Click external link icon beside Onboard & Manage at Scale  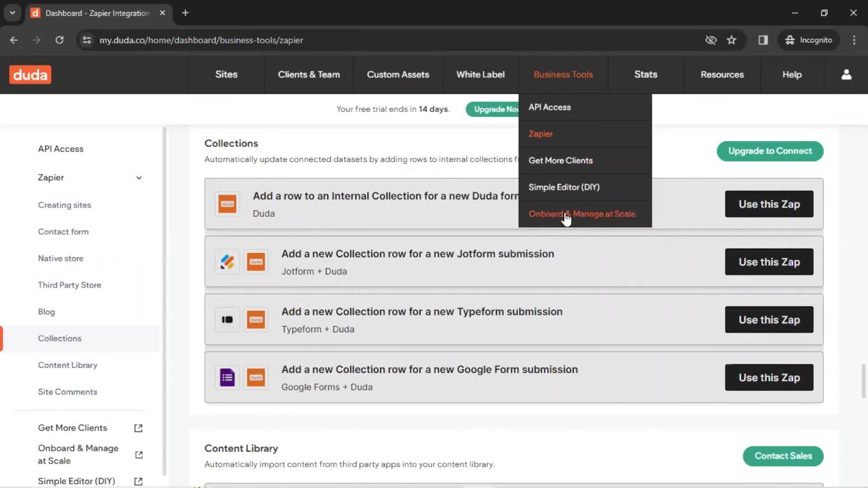(x=138, y=455)
